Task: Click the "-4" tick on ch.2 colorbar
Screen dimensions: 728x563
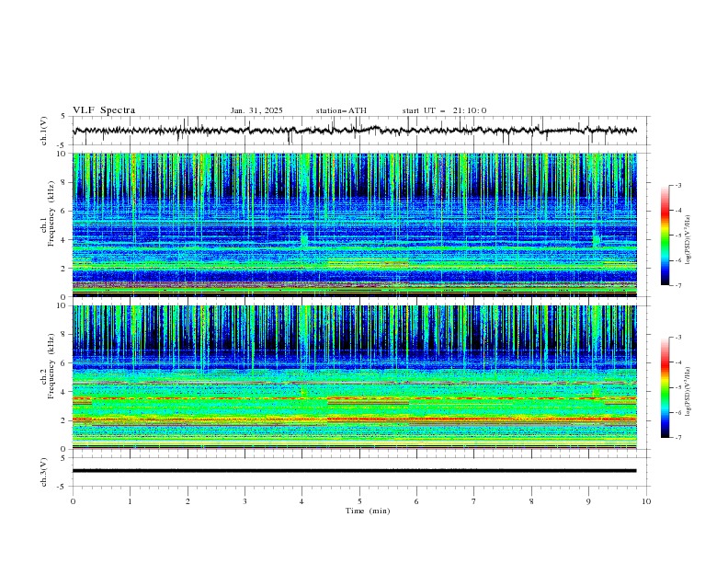Action: [677, 362]
